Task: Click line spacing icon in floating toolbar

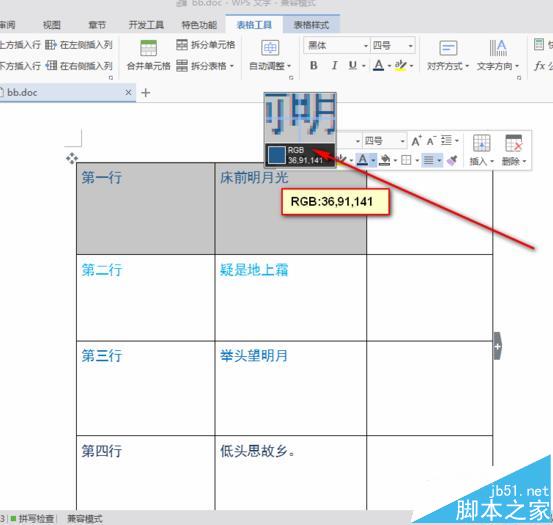Action: (447, 140)
